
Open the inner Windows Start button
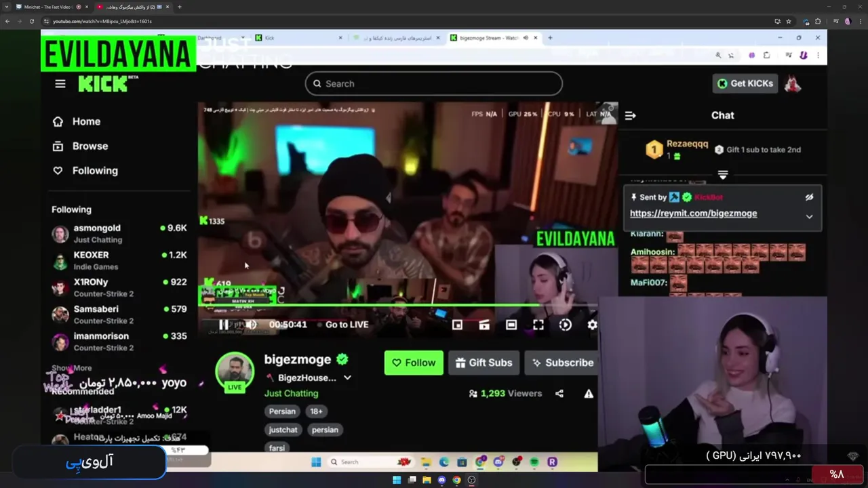click(x=315, y=462)
